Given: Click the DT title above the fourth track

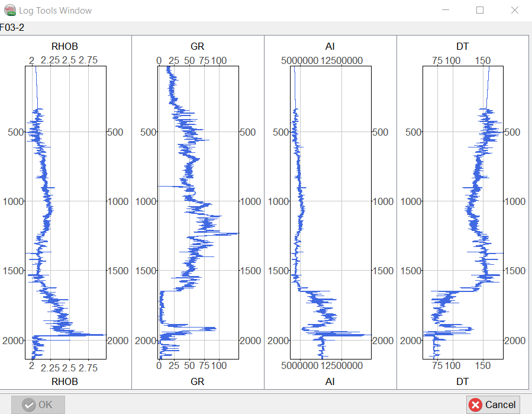Looking at the screenshot, I should tap(463, 46).
